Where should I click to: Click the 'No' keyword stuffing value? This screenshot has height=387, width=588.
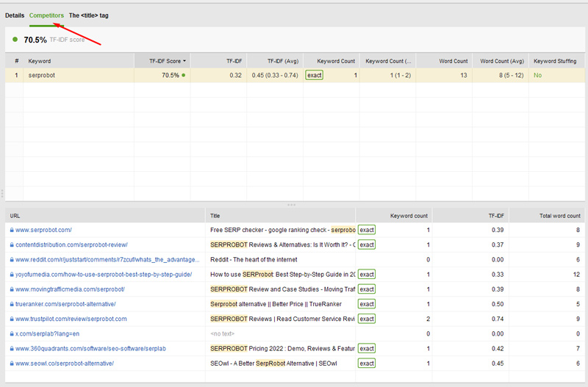537,76
